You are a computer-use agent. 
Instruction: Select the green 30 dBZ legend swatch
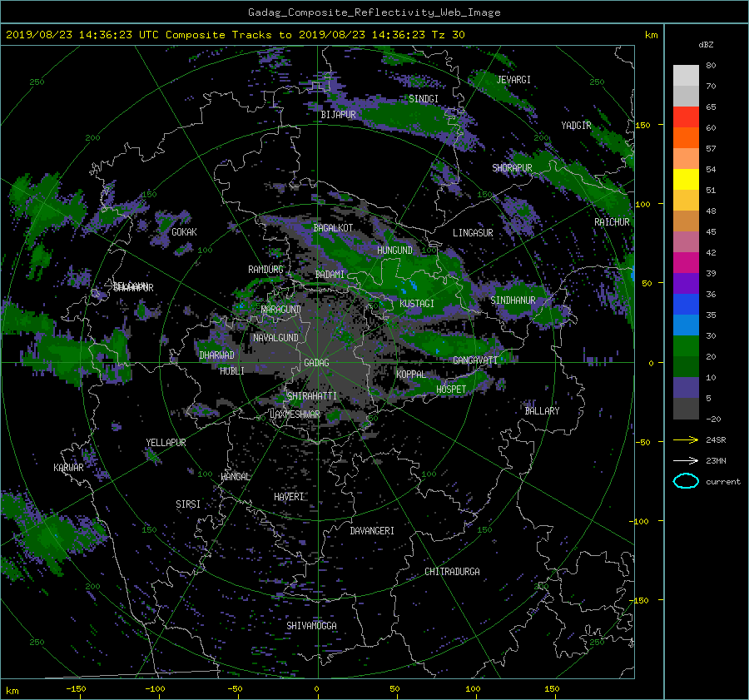pos(686,345)
